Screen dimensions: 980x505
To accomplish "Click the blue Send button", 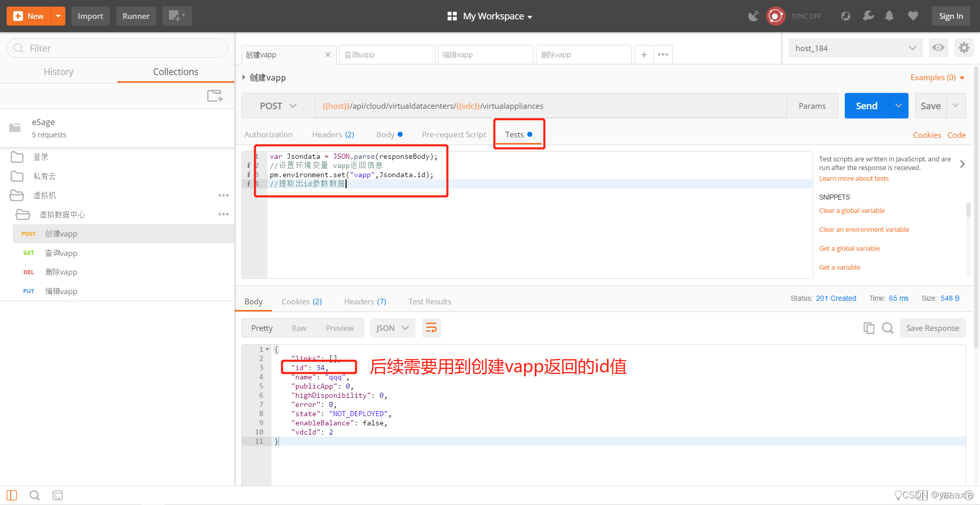I will tap(867, 106).
